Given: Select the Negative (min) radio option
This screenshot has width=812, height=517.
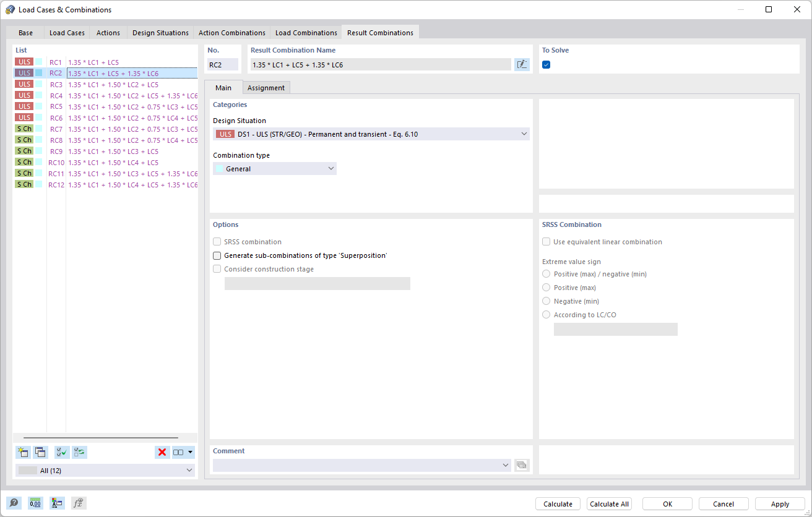Looking at the screenshot, I should click(546, 301).
